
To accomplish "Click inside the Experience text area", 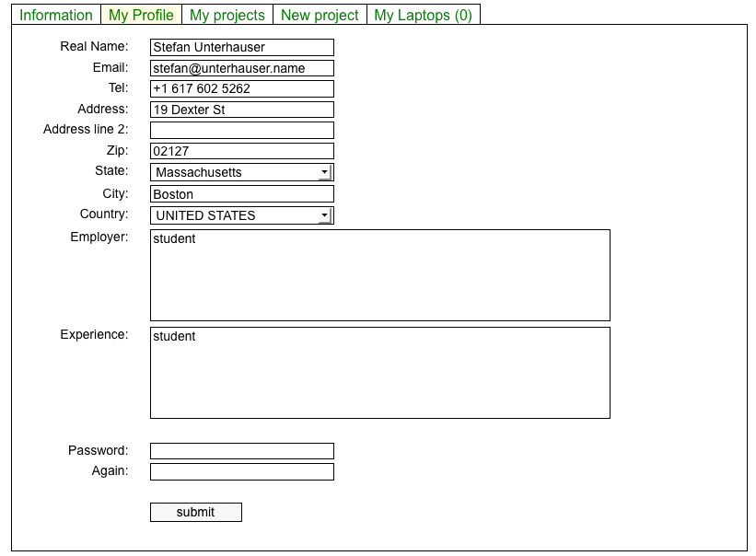I will [379, 373].
